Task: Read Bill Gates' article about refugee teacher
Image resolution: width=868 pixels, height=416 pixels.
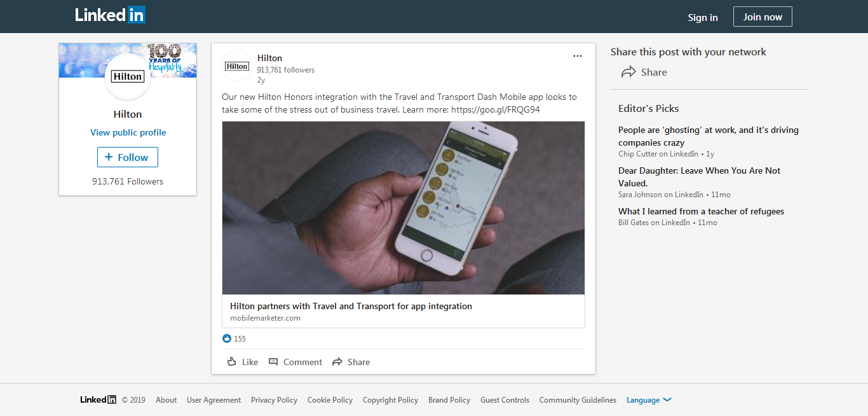Action: 701,211
